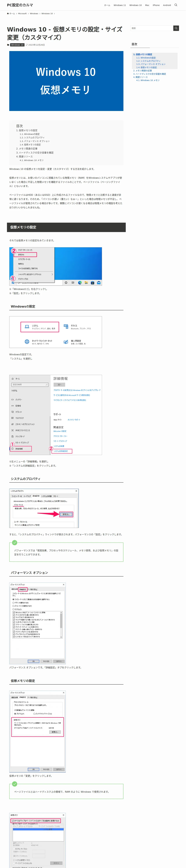Viewport: 186px width, 868px height.
Task: Click the PC設定のカルマ site logo
Action: (x=20, y=5)
